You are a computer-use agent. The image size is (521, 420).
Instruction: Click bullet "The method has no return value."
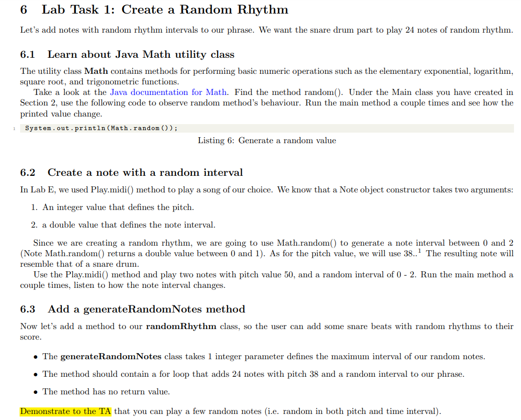106,391
